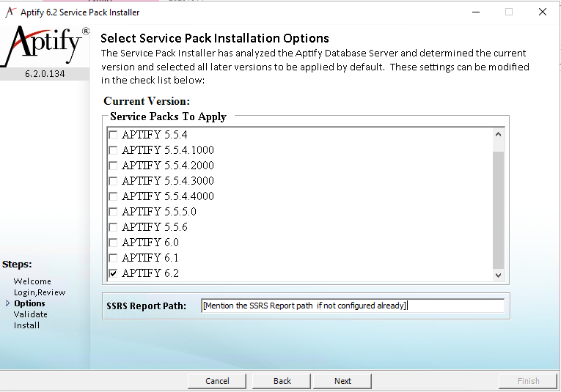This screenshot has height=392, width=561.
Task: Click scroll down arrow of service packs list
Action: click(x=498, y=275)
